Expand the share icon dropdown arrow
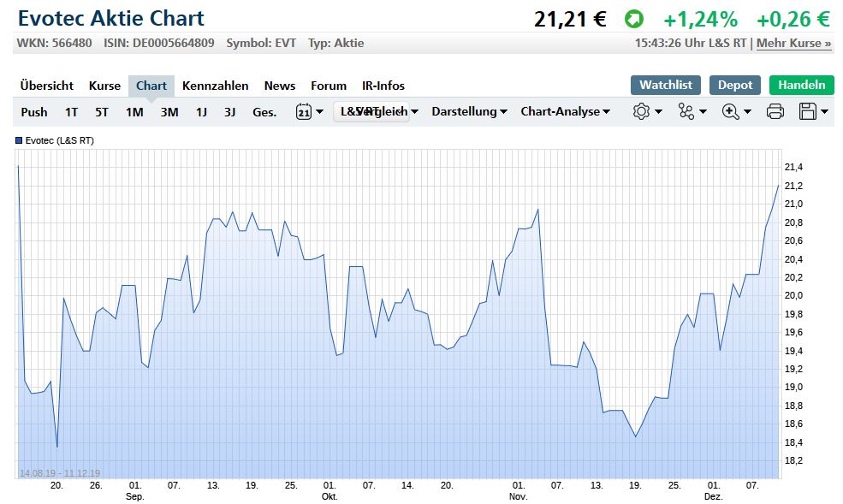The width and height of the screenshot is (843, 504). (703, 112)
